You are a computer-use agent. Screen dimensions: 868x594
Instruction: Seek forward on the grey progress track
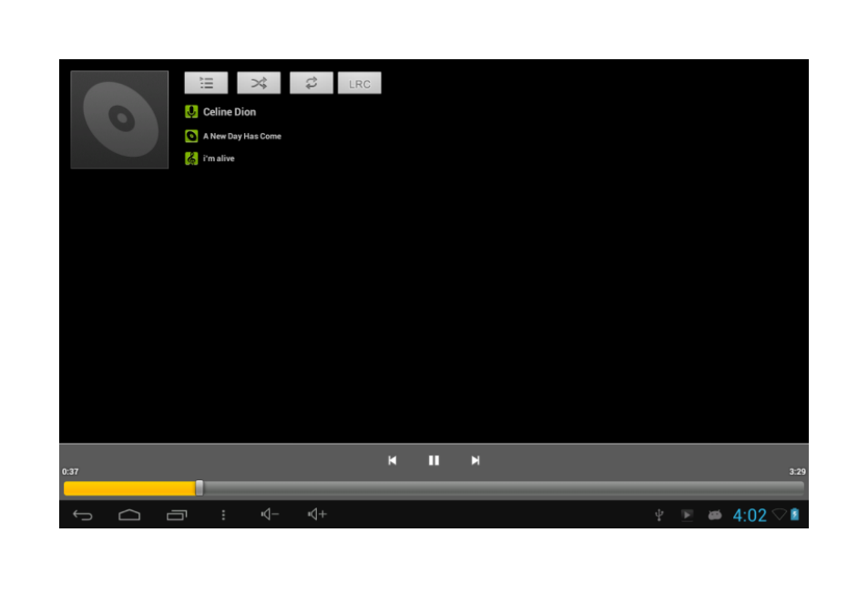pyautogui.click(x=503, y=487)
